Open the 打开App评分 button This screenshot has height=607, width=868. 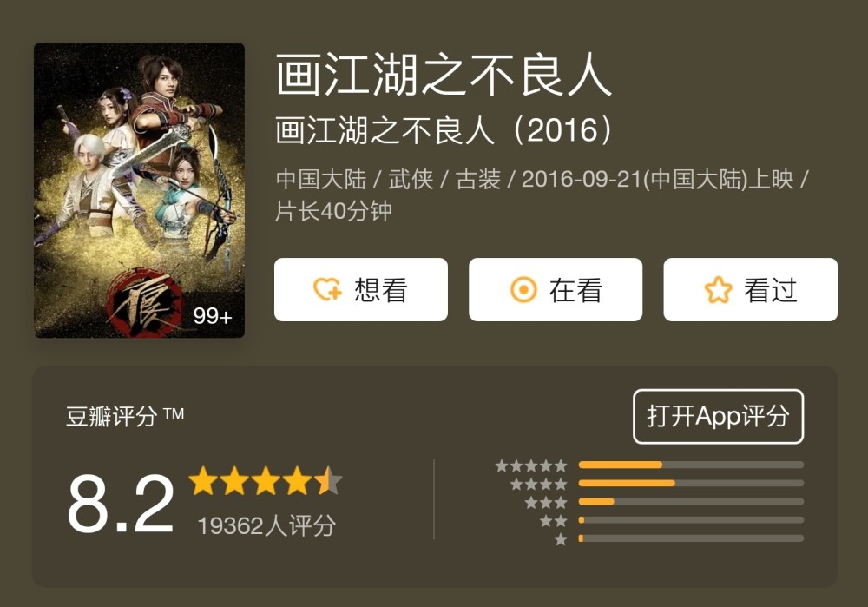718,417
